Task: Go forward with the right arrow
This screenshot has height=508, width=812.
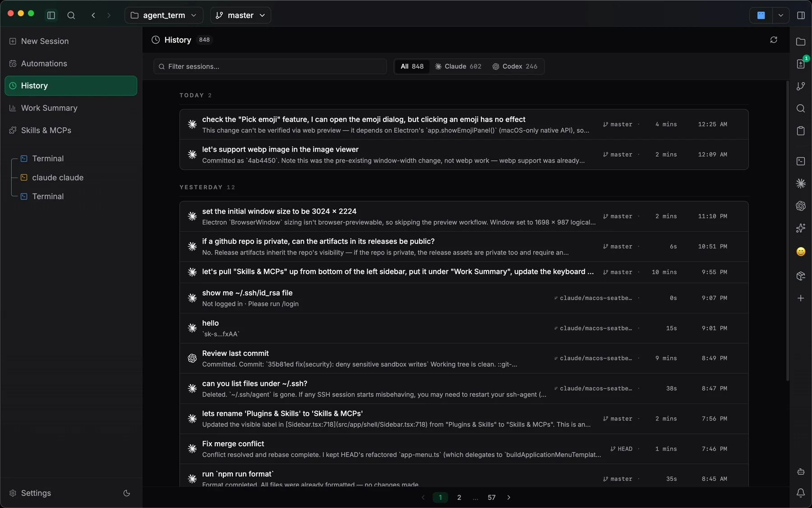Action: coord(109,15)
